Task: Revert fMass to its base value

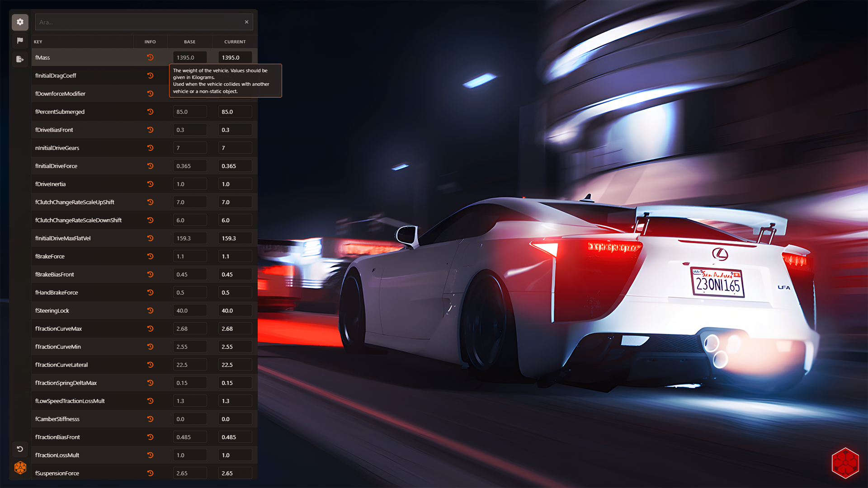Action: point(151,57)
